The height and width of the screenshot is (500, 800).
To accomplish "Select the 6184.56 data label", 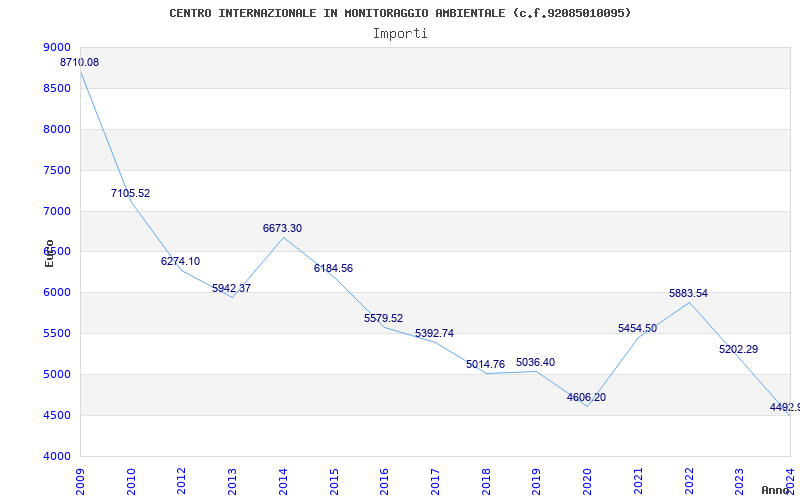I will pyautogui.click(x=333, y=268).
